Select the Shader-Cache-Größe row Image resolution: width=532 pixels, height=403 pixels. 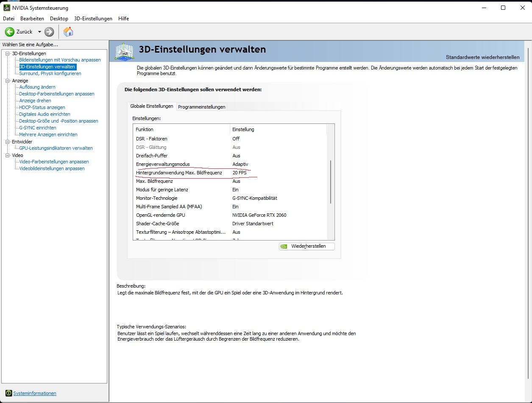pos(230,224)
